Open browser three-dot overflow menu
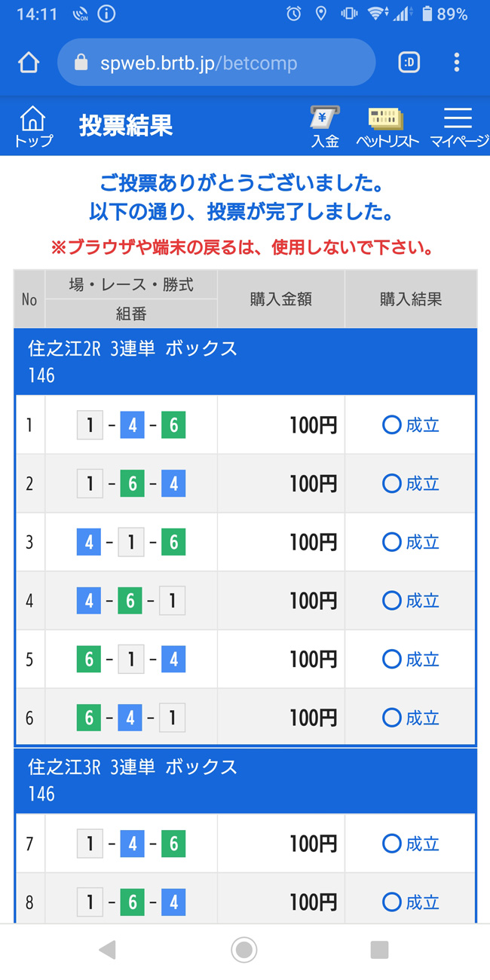 point(457,63)
